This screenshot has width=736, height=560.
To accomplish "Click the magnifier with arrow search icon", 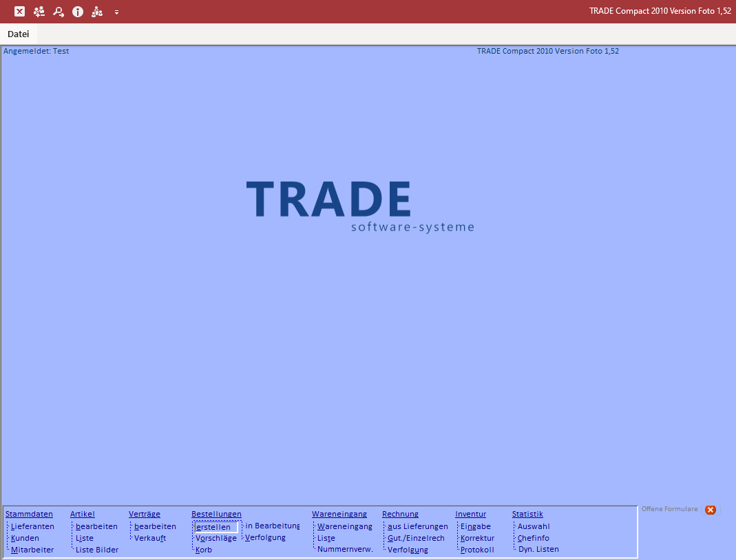I will [x=59, y=11].
